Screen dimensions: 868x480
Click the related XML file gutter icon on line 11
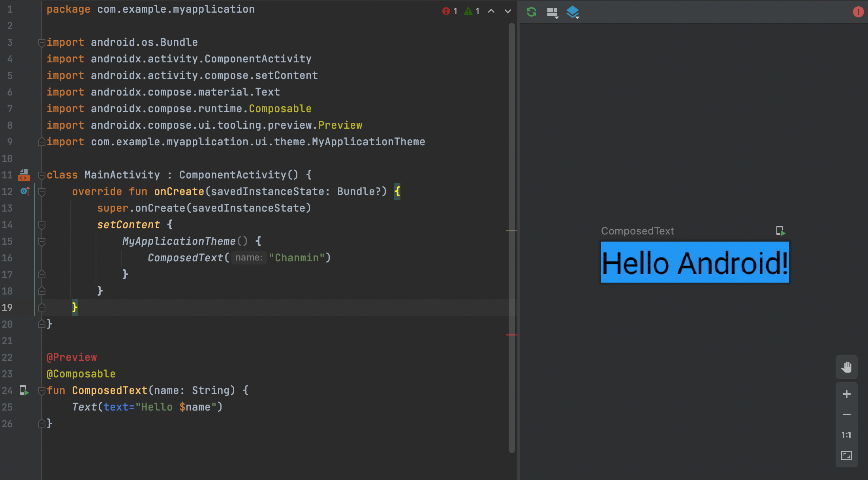click(24, 175)
